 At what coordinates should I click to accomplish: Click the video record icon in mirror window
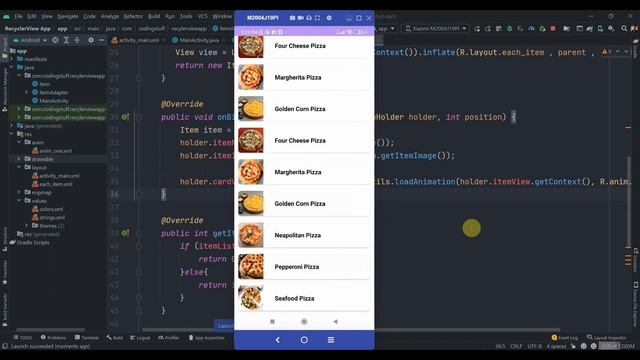pos(300,18)
